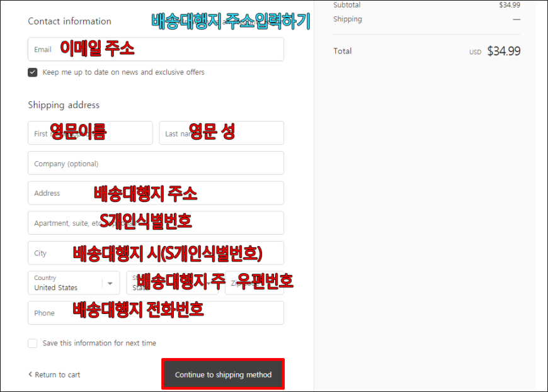Click the Total label
Viewport: 548px width, 392px height.
[x=342, y=51]
